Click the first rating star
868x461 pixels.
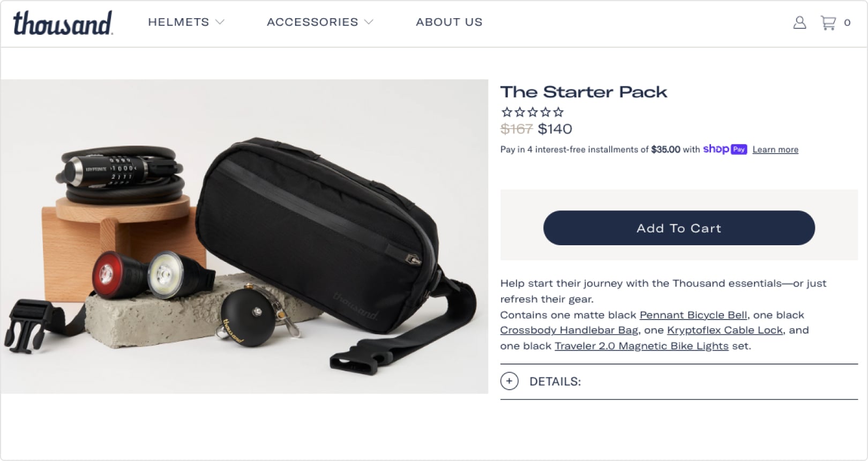tap(507, 112)
